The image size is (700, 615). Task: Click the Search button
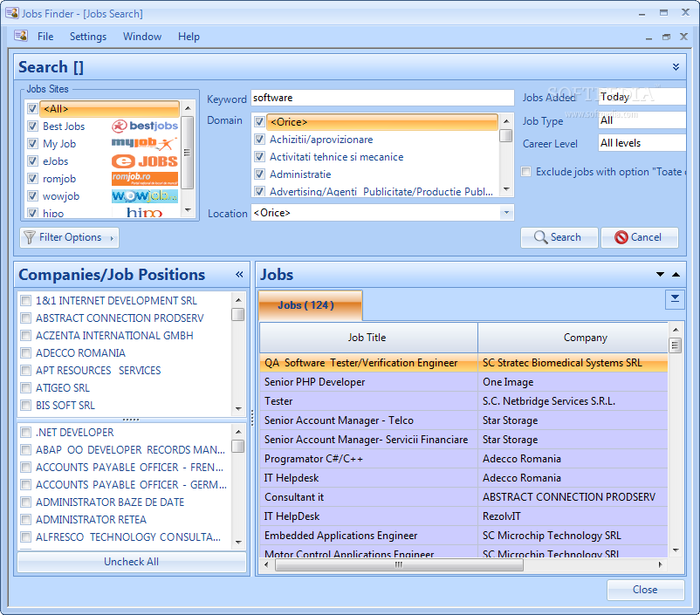[559, 237]
